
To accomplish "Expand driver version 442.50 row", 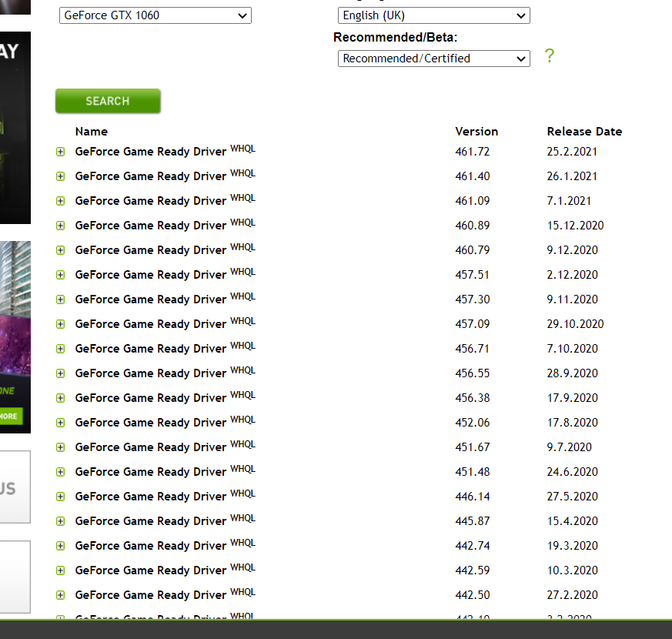I will [61, 595].
